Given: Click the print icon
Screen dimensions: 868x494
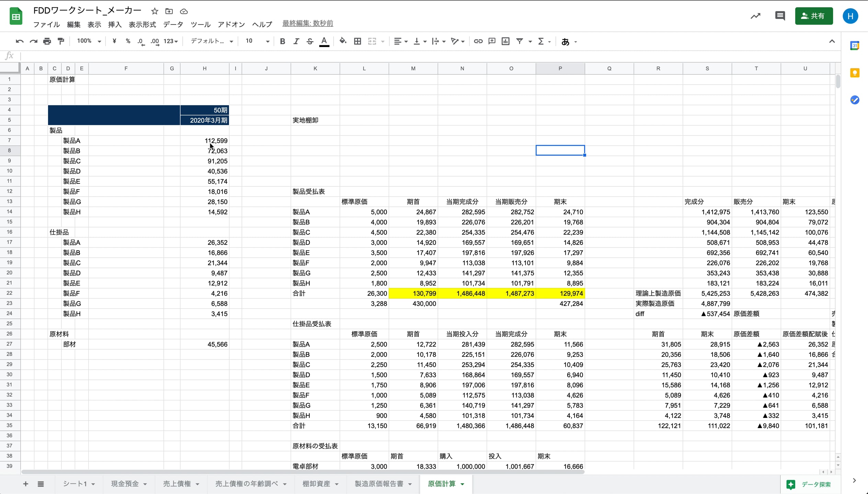Looking at the screenshot, I should [x=47, y=41].
